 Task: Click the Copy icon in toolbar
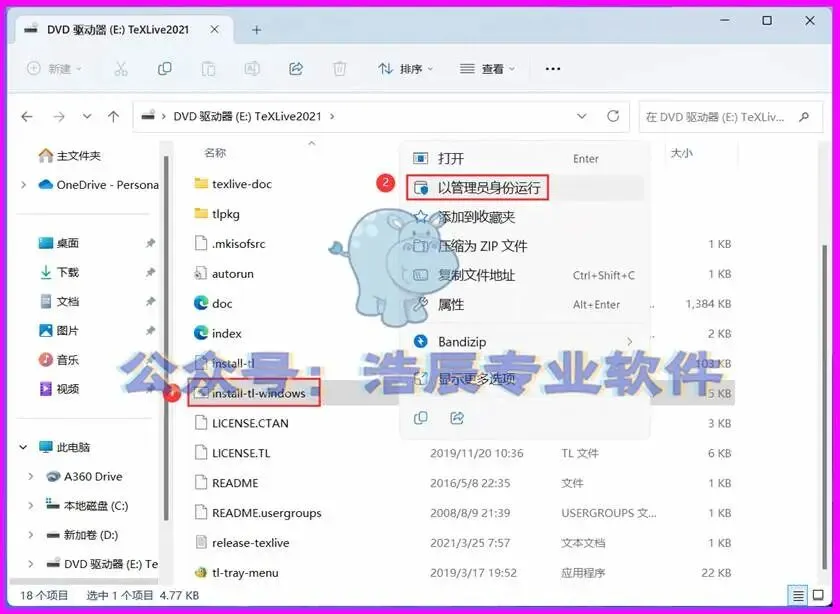tap(165, 69)
